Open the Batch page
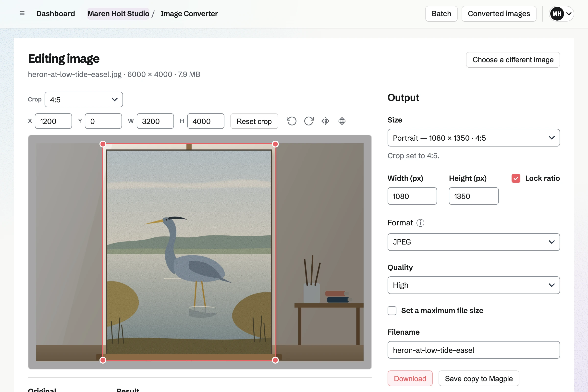Screen dimensions: 588x392 pos(441,14)
